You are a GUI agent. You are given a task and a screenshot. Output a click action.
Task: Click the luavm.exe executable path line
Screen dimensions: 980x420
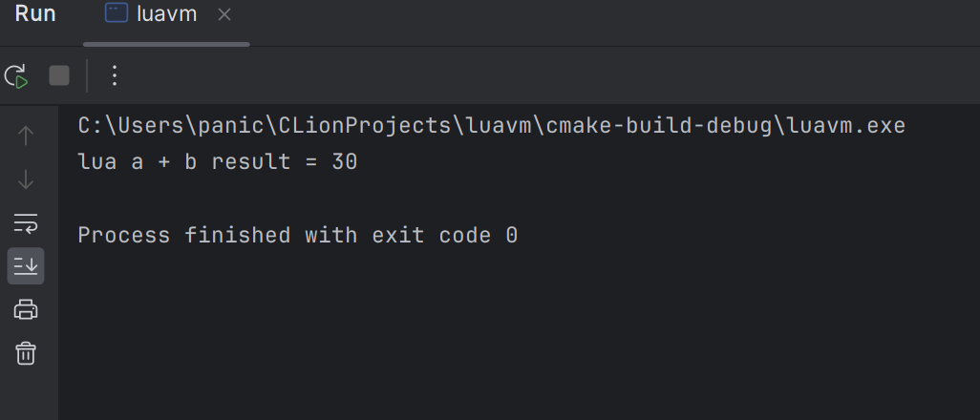(x=491, y=126)
